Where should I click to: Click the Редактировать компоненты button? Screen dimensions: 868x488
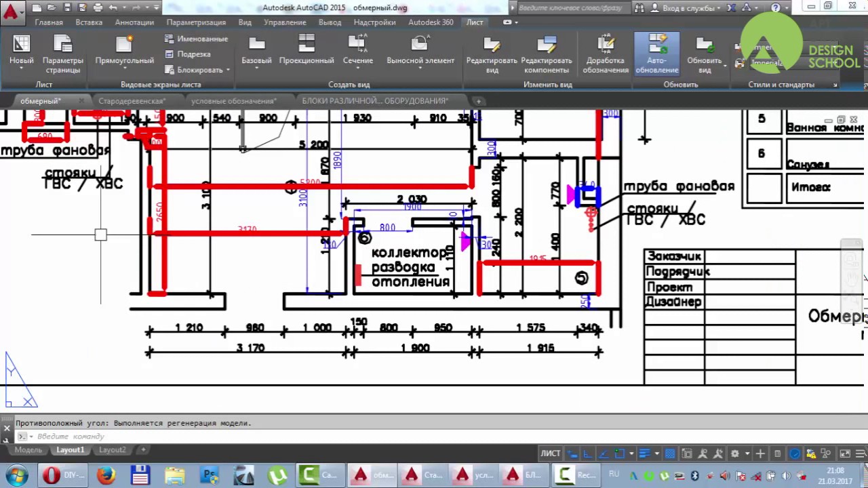point(546,54)
